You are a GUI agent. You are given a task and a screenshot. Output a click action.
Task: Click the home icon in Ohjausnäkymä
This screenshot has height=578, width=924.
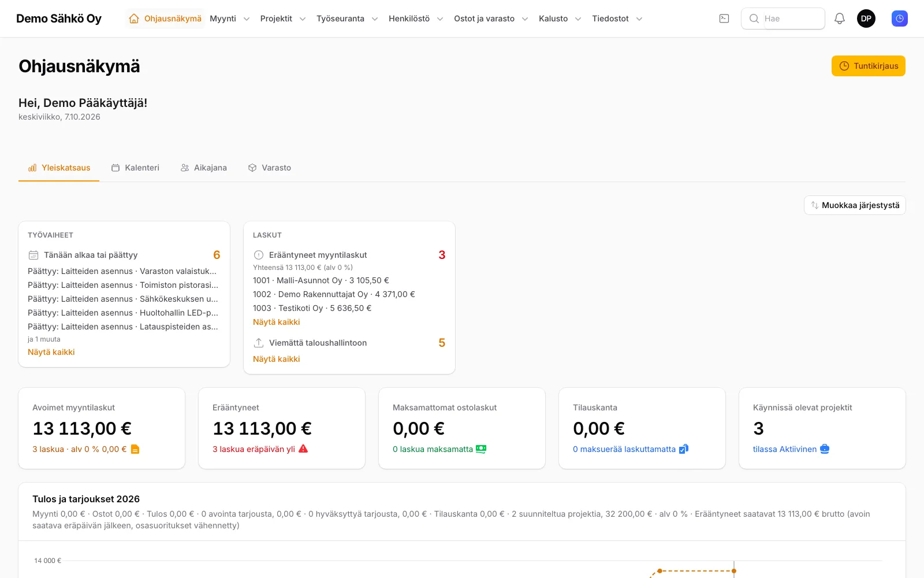coord(134,18)
